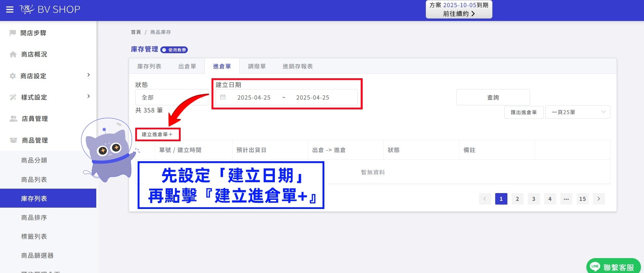
Task: Open the 使用教學 help badge
Action: pyautogui.click(x=174, y=50)
